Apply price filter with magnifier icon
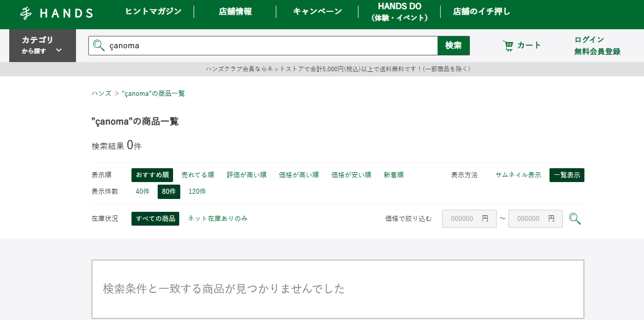Image resolution: width=644 pixels, height=320 pixels. click(575, 219)
